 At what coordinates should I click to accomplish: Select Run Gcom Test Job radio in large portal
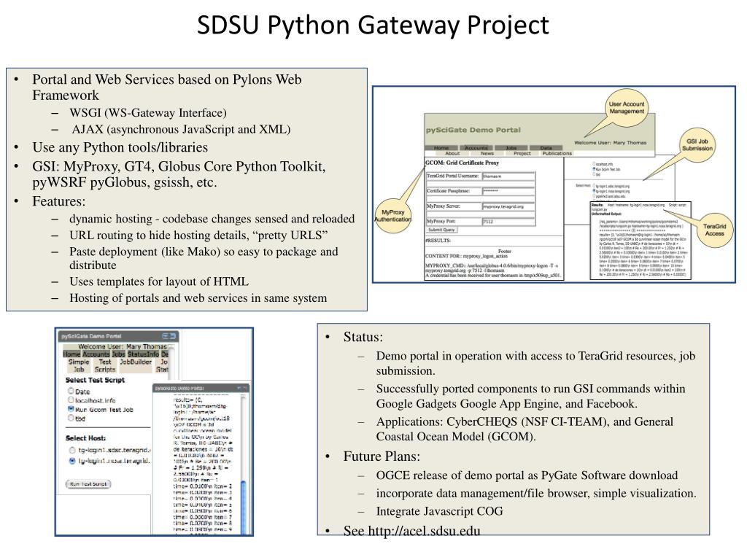[x=594, y=169]
